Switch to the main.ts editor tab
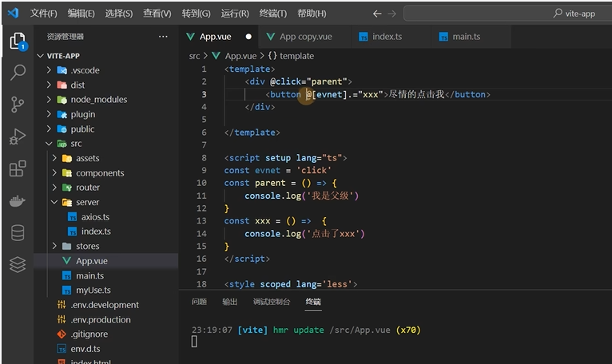Viewport: 612px width, 364px height. click(x=471, y=37)
